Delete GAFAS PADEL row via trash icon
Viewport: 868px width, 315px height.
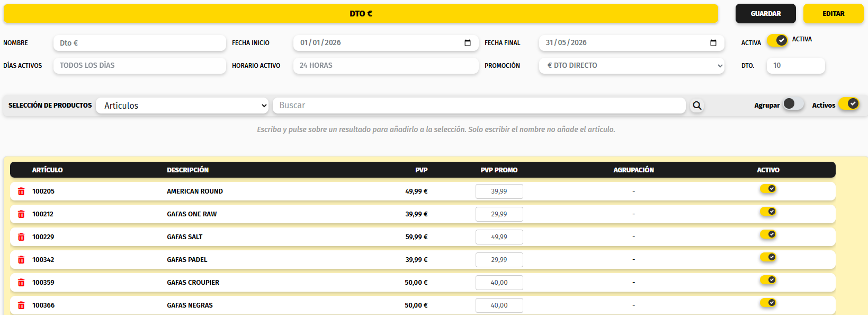tap(21, 260)
